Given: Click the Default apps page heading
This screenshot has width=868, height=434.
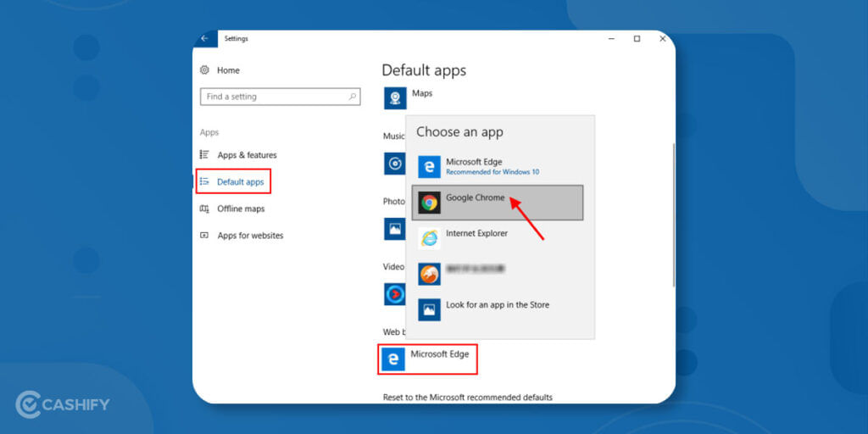Looking at the screenshot, I should pyautogui.click(x=424, y=70).
